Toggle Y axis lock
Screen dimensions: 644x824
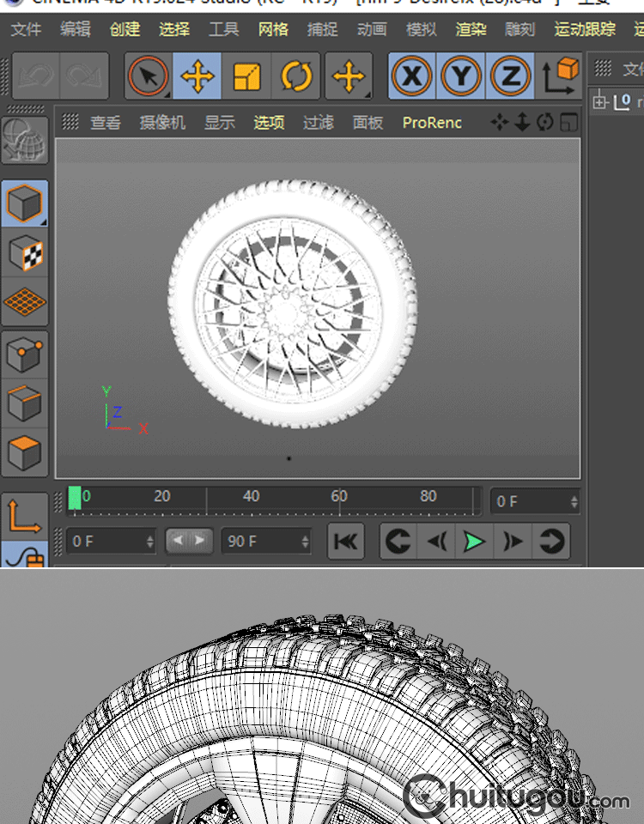tap(461, 77)
